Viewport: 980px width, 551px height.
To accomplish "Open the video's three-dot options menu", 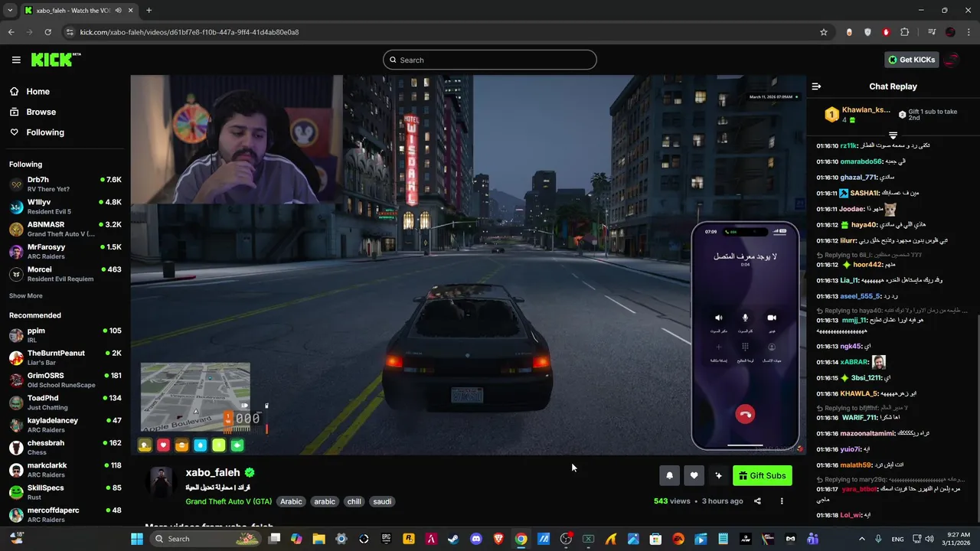I will pyautogui.click(x=782, y=501).
